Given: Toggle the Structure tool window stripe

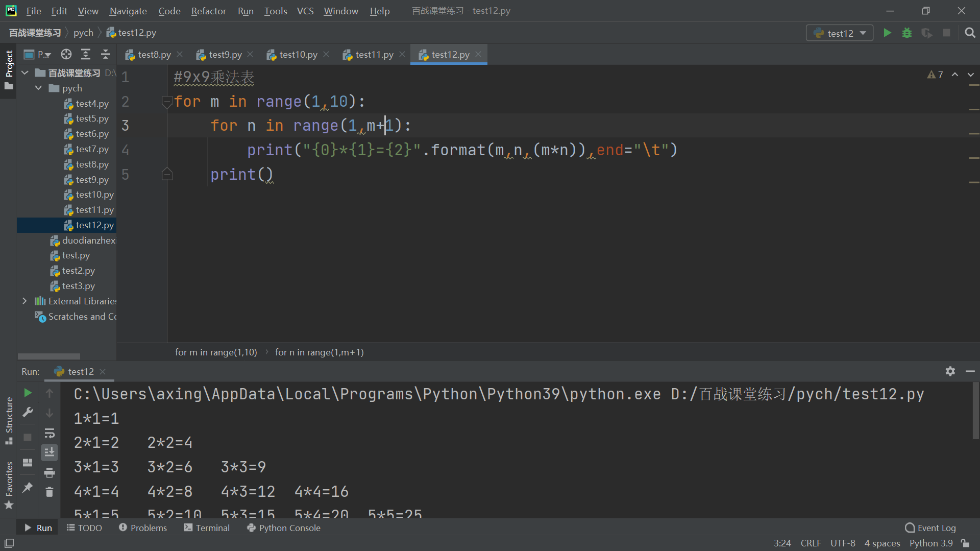Looking at the screenshot, I should click(x=8, y=420).
